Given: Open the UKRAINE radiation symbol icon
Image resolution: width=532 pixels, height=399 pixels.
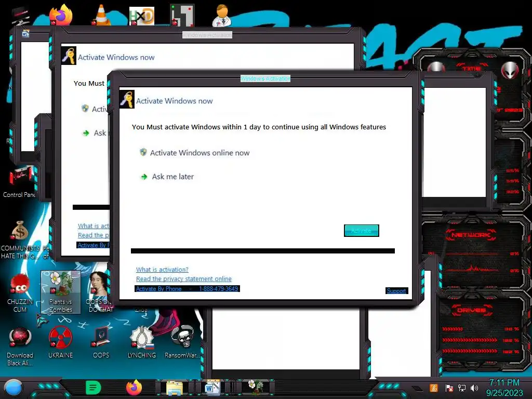Looking at the screenshot, I should [60, 342].
